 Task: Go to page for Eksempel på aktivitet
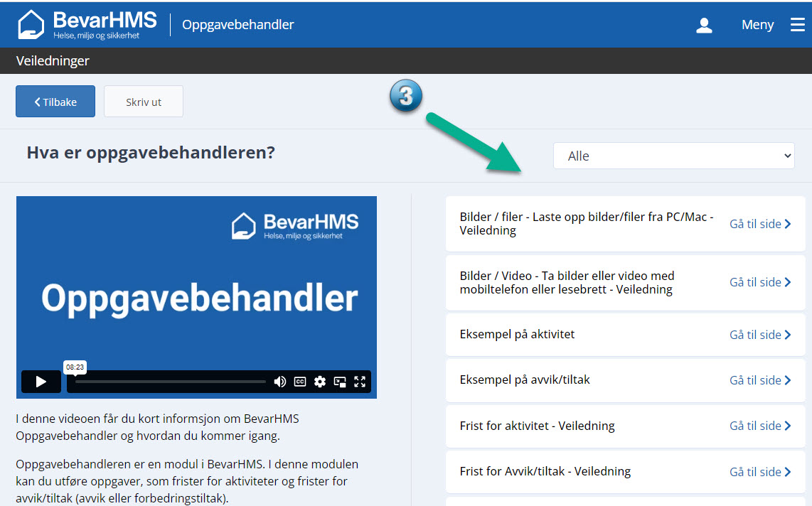759,335
